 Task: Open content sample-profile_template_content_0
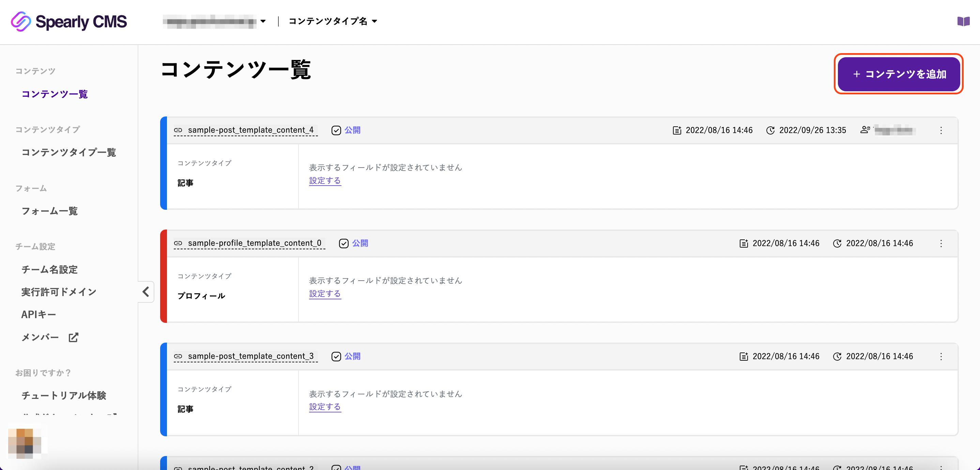[255, 243]
